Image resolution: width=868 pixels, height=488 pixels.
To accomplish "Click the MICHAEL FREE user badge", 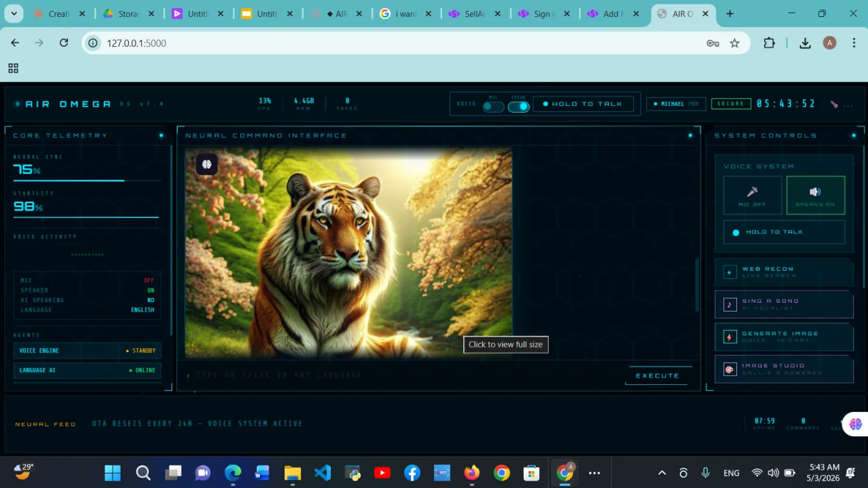I will [676, 104].
